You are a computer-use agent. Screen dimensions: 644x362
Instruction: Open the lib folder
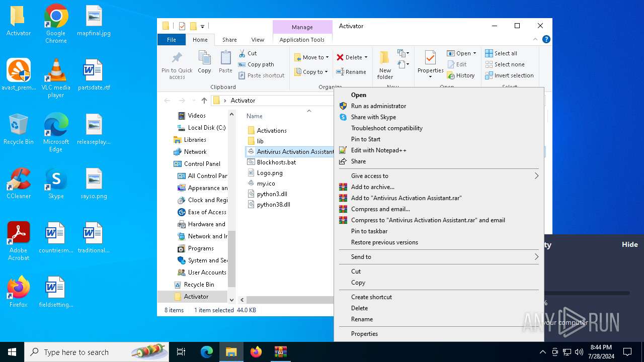pyautogui.click(x=260, y=141)
